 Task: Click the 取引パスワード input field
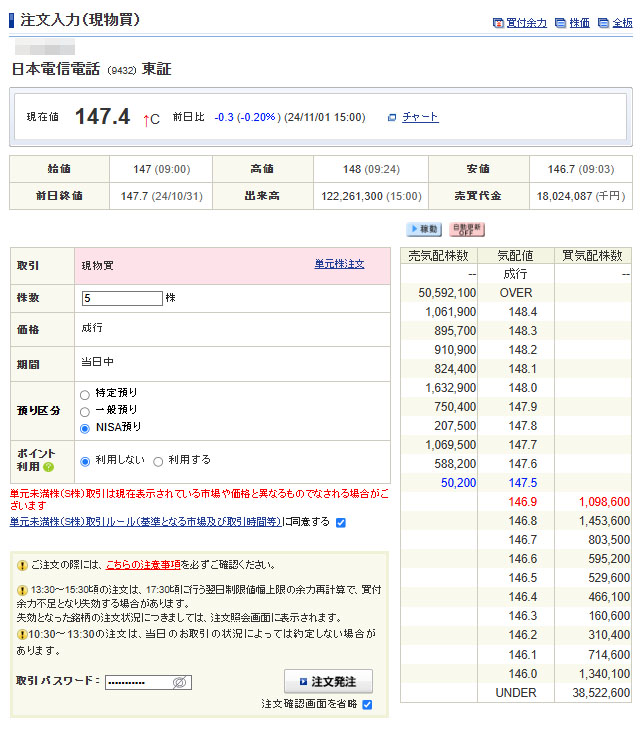[138, 682]
